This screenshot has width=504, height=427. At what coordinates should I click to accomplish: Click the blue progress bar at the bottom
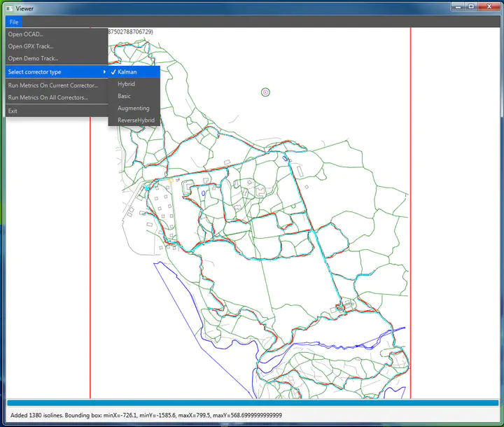click(252, 403)
